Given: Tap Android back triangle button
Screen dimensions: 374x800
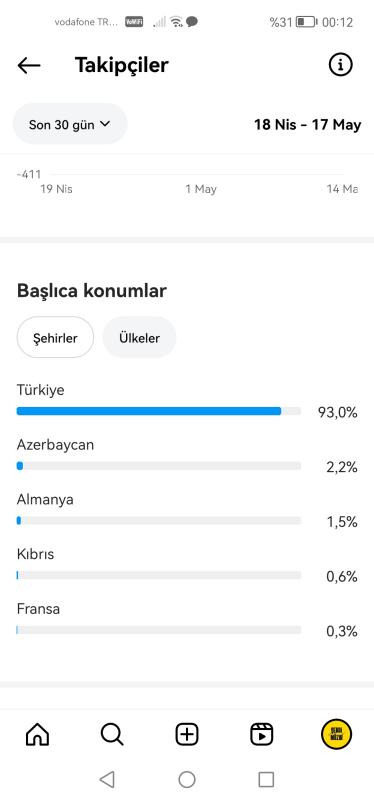Looking at the screenshot, I should [107, 780].
